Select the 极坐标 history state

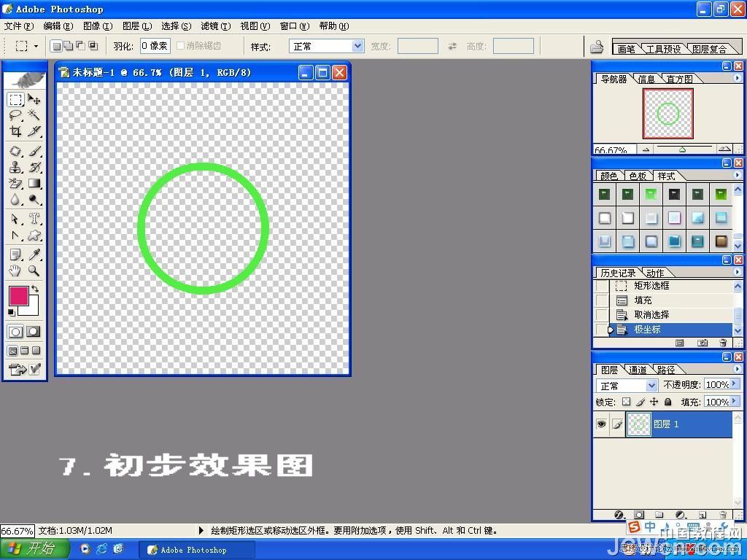pos(671,330)
